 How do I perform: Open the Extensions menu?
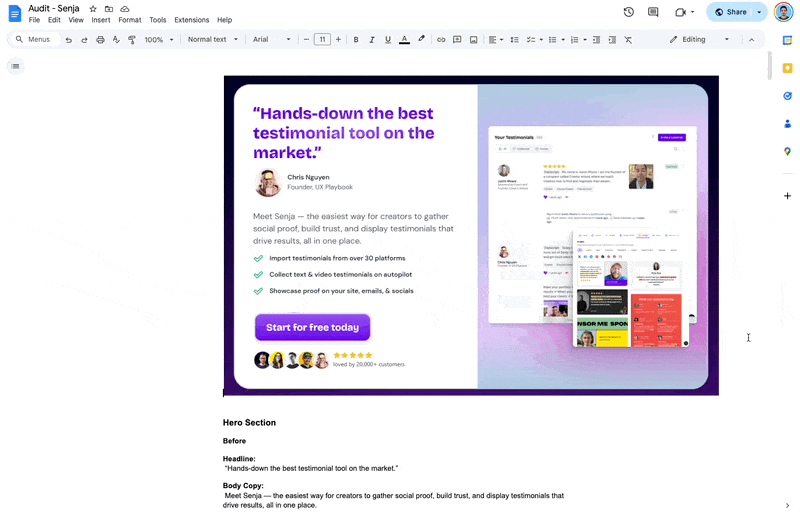191,20
